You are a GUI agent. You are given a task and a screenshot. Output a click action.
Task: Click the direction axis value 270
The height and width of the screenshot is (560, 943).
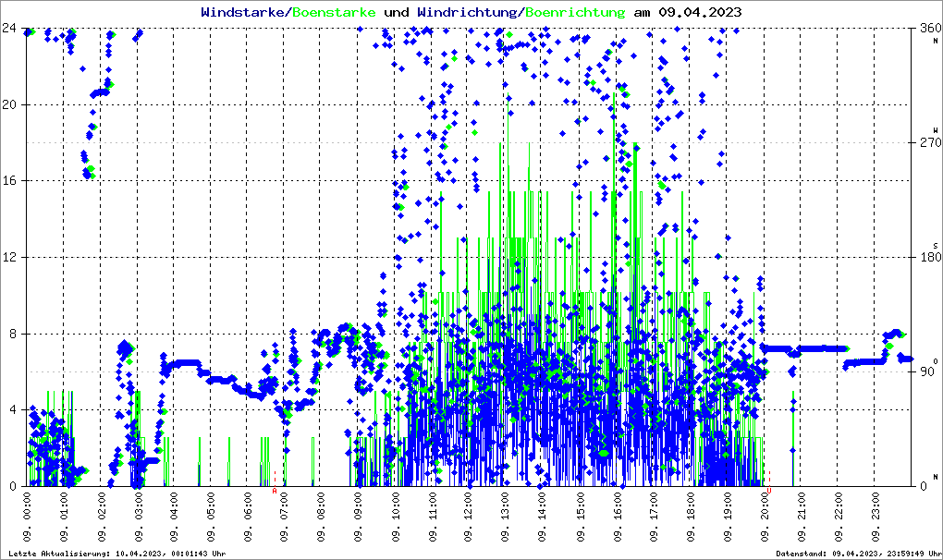click(930, 142)
